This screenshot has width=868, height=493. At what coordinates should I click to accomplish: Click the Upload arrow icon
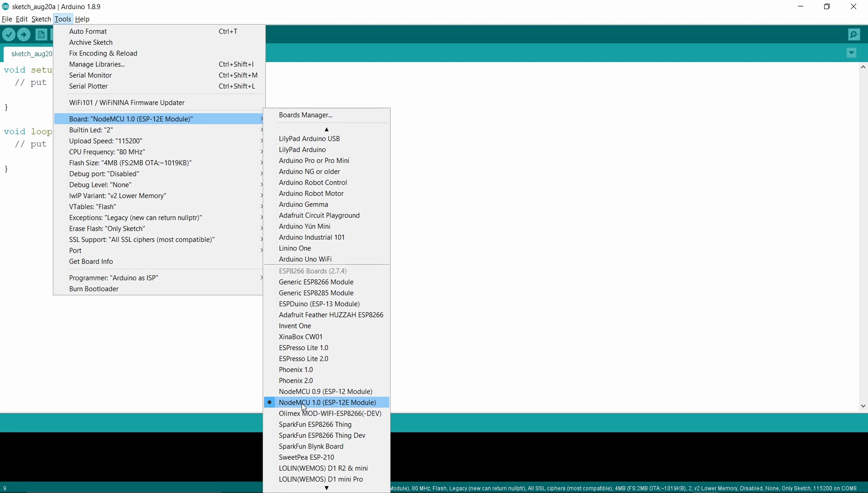pyautogui.click(x=24, y=35)
